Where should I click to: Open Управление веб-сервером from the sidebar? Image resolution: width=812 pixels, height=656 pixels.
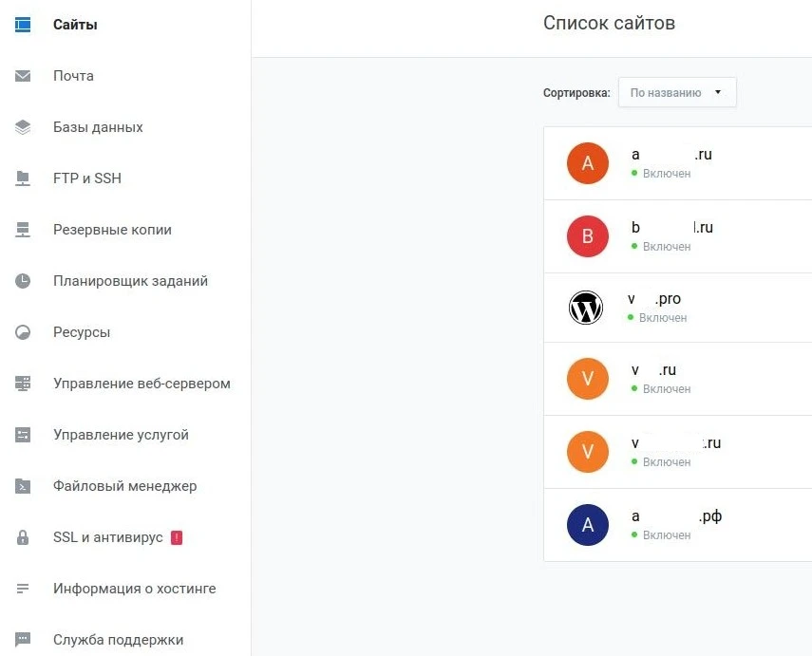click(x=24, y=383)
